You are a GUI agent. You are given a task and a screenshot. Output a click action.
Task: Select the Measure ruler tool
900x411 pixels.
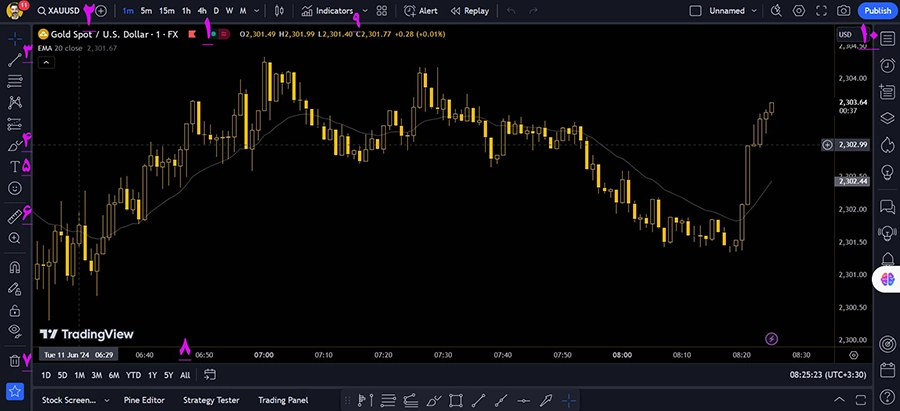click(x=14, y=216)
